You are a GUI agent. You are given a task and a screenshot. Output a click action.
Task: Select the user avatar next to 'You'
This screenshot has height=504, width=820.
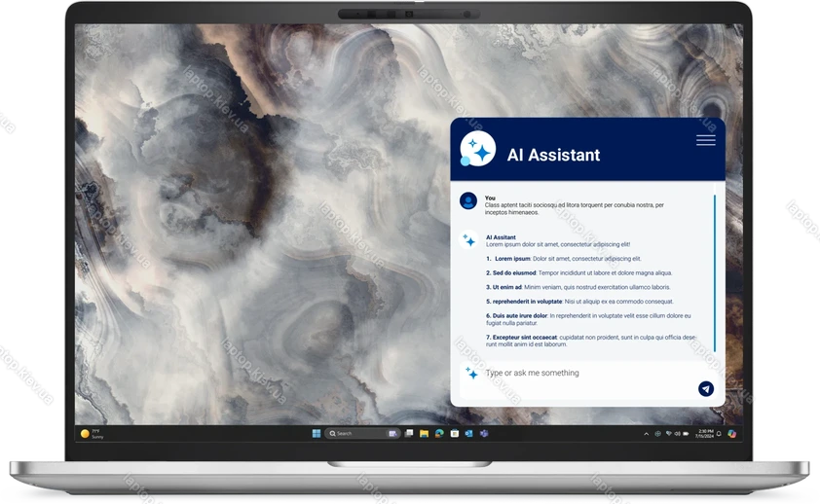pos(468,201)
